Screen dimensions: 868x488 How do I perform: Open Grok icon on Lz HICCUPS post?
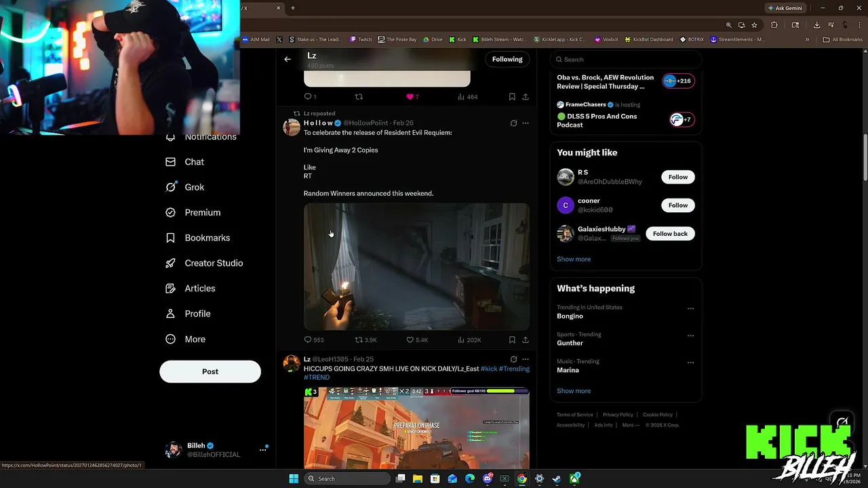tap(513, 359)
